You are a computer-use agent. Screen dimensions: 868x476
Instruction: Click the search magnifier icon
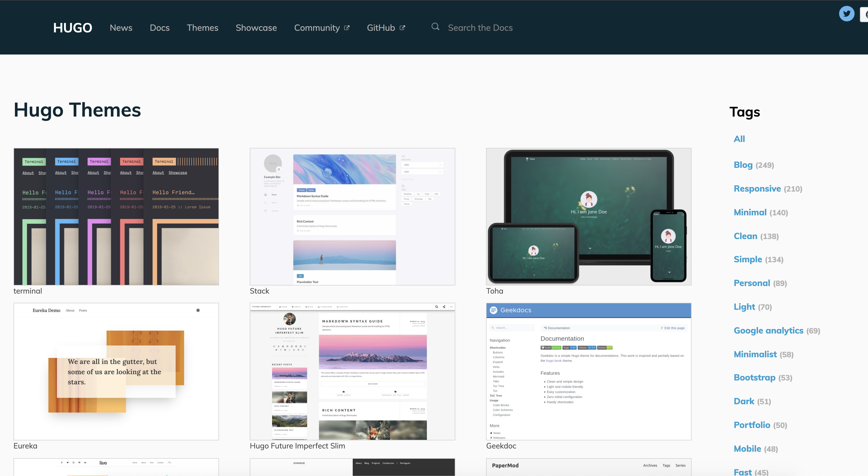click(x=435, y=27)
